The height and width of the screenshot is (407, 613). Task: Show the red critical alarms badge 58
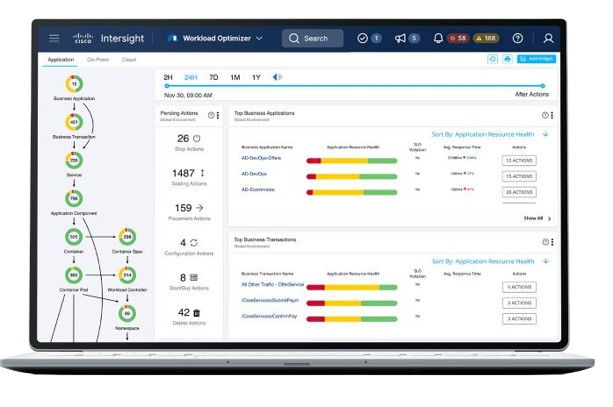[x=458, y=38]
